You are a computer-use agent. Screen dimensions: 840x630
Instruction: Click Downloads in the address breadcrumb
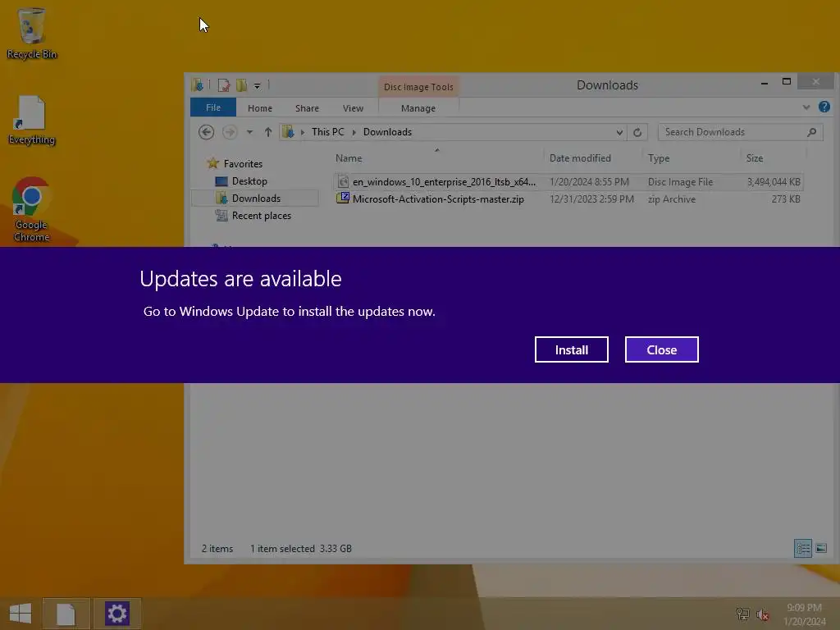click(387, 132)
